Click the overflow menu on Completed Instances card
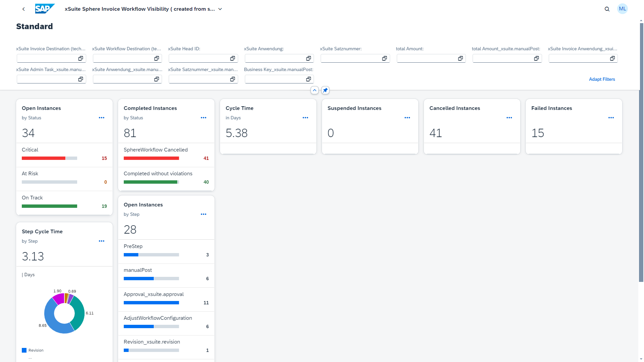 (x=204, y=118)
